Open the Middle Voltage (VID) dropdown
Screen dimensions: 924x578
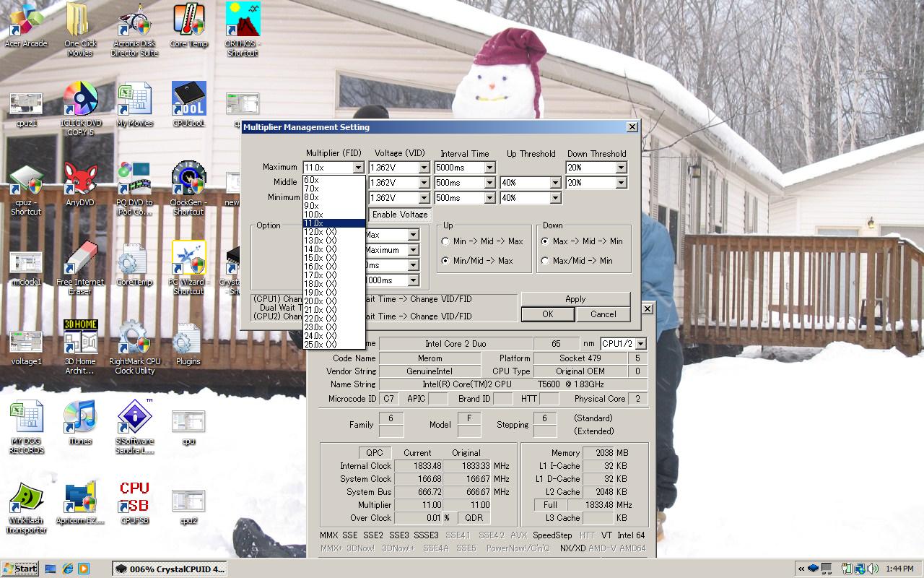point(423,183)
